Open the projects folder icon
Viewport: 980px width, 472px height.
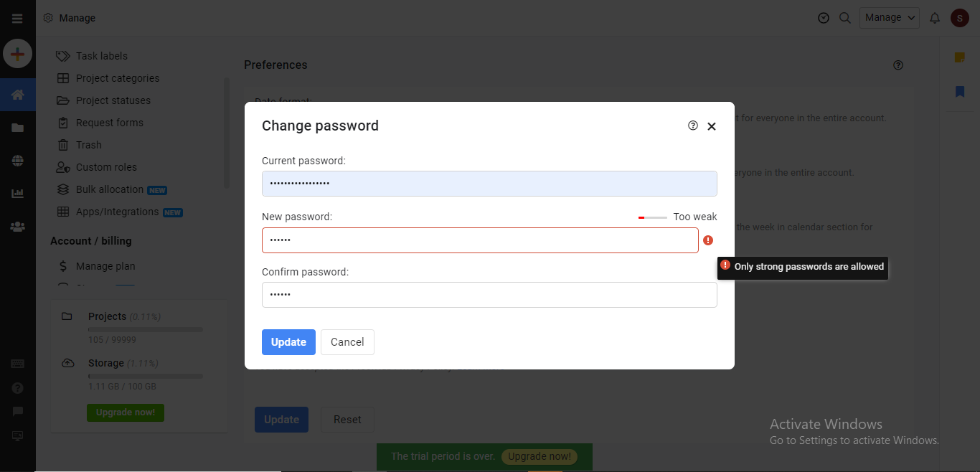pos(17,128)
